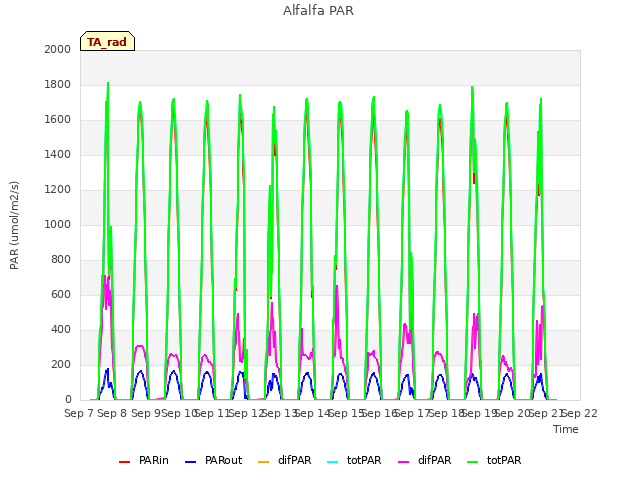Screen dimensions: 640x480
Task: Click the 1600 y-axis tick value
Action: click(58, 120)
